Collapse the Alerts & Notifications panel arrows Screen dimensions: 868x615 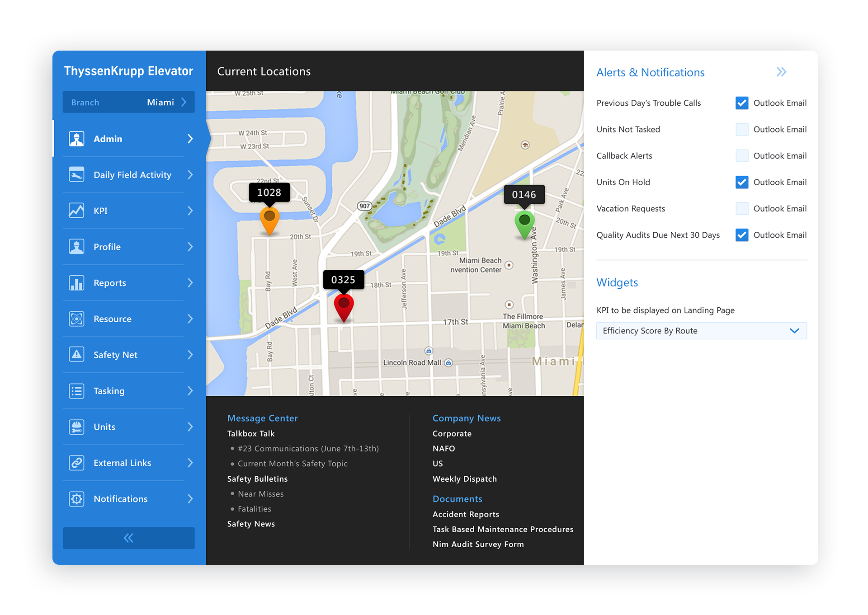[x=782, y=72]
